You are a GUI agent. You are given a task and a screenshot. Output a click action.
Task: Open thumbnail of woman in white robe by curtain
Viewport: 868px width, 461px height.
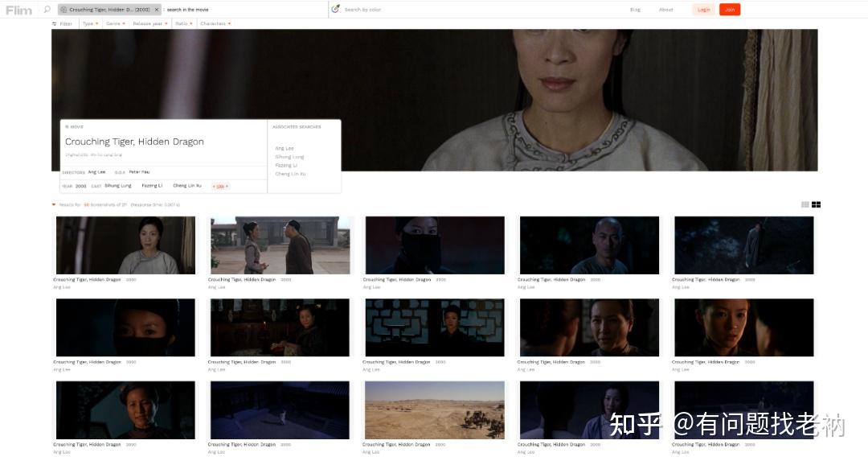pos(125,245)
